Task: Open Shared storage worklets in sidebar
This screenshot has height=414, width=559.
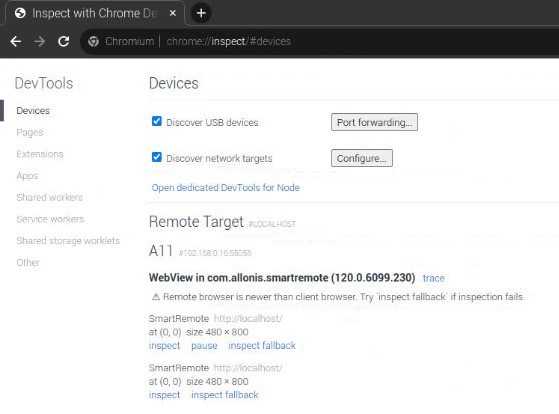Action: [68, 241]
